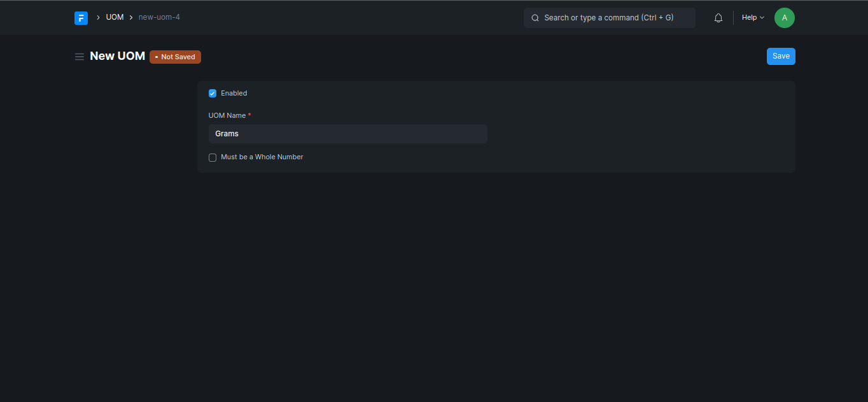The width and height of the screenshot is (868, 402).
Task: Open the user avatar menu
Action: [x=784, y=18]
